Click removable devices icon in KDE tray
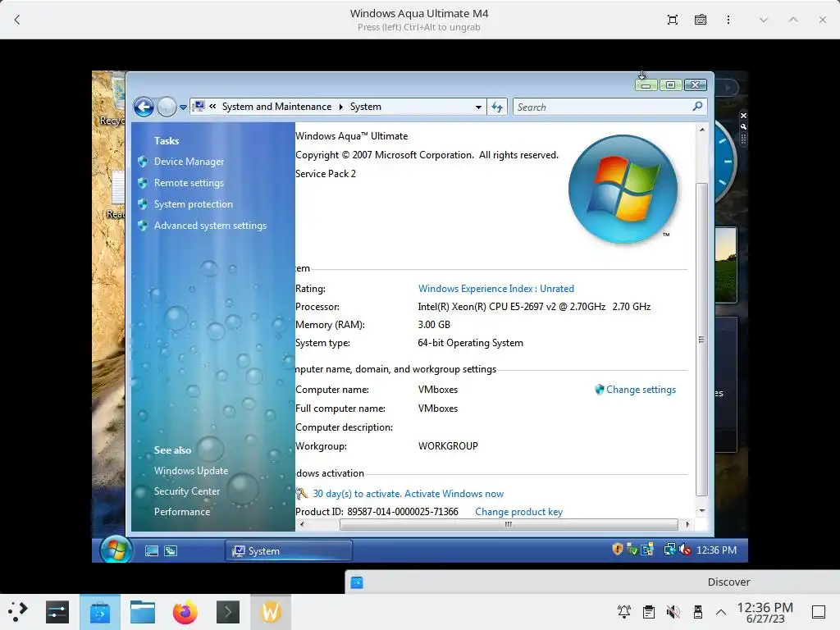 coord(697,612)
